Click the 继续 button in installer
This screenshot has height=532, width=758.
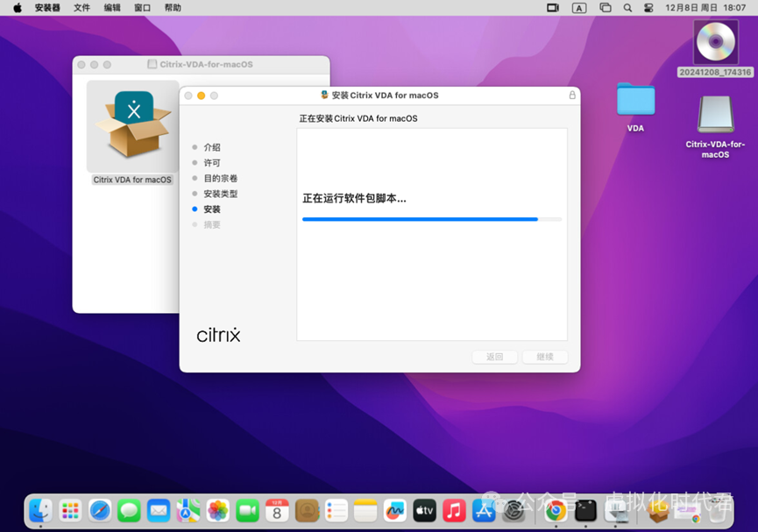pyautogui.click(x=545, y=357)
